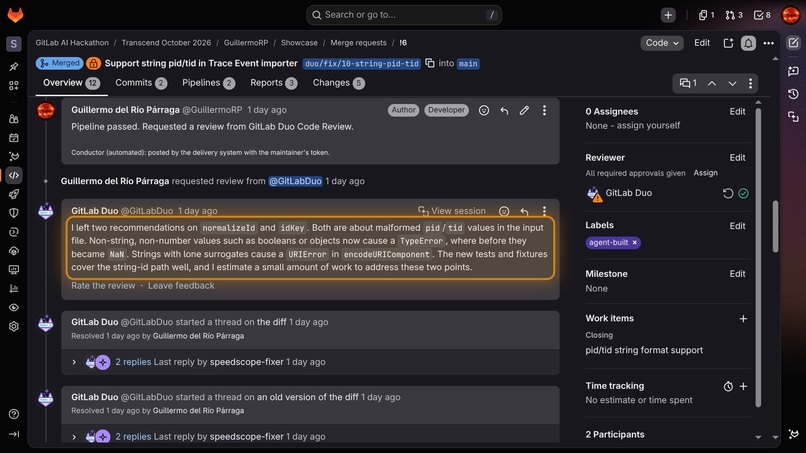The height and width of the screenshot is (453, 806).
Task: Open merge request actions ellipsis in header
Action: [x=768, y=43]
